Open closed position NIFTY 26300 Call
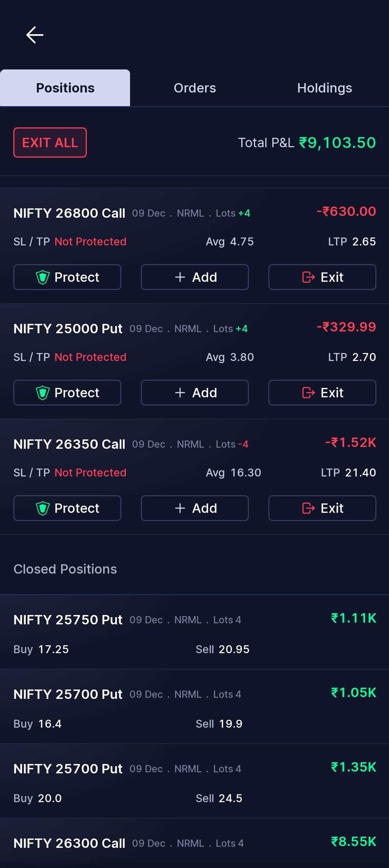The width and height of the screenshot is (389, 868). click(194, 843)
